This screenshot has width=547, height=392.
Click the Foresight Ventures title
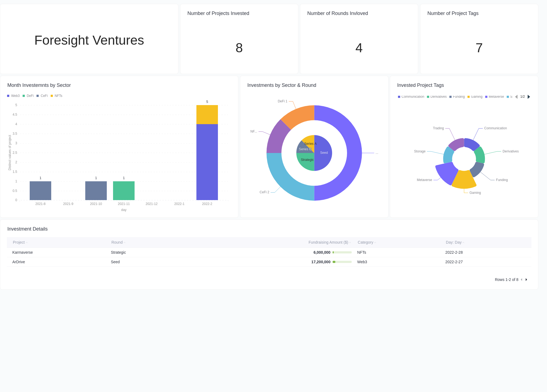point(89,40)
